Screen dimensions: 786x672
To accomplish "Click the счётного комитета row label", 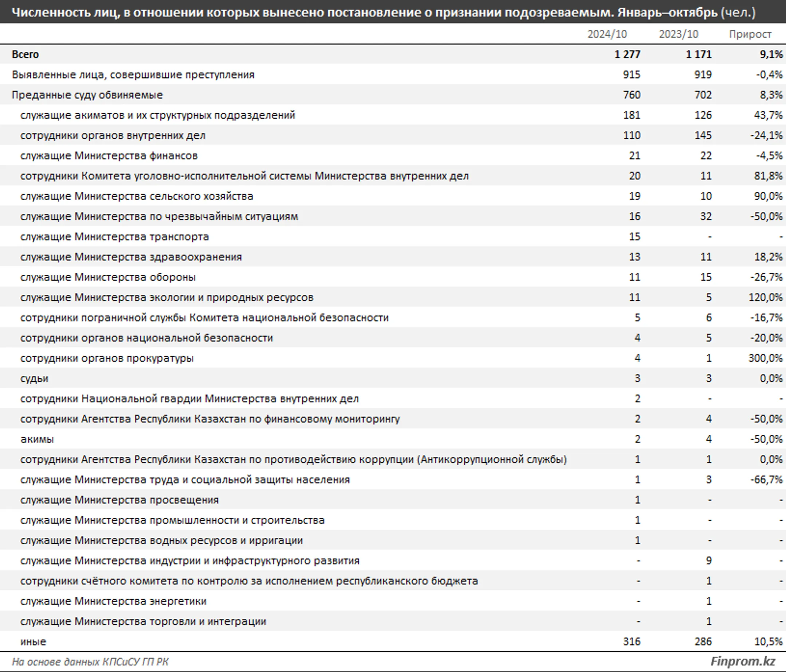I will pyautogui.click(x=249, y=581).
